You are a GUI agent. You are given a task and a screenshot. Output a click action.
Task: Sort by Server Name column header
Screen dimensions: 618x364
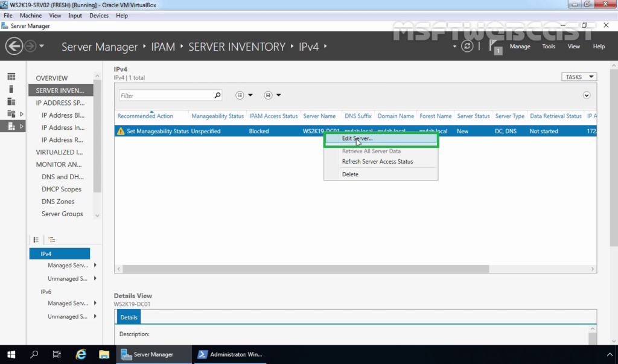pyautogui.click(x=319, y=116)
